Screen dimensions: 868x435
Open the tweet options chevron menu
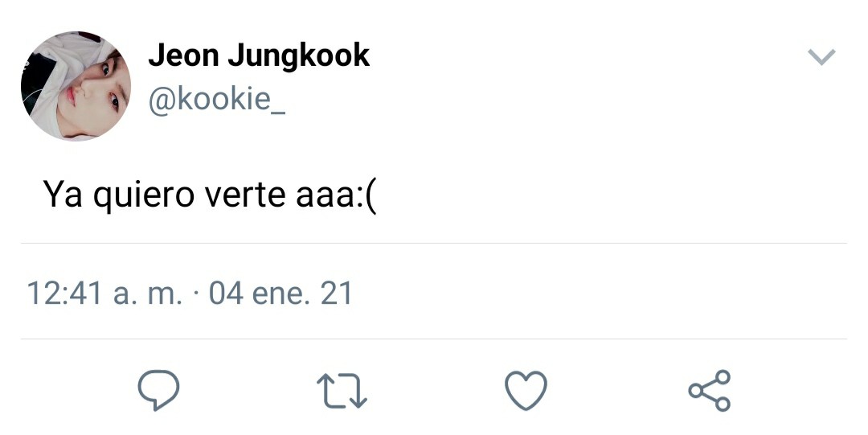pyautogui.click(x=821, y=57)
